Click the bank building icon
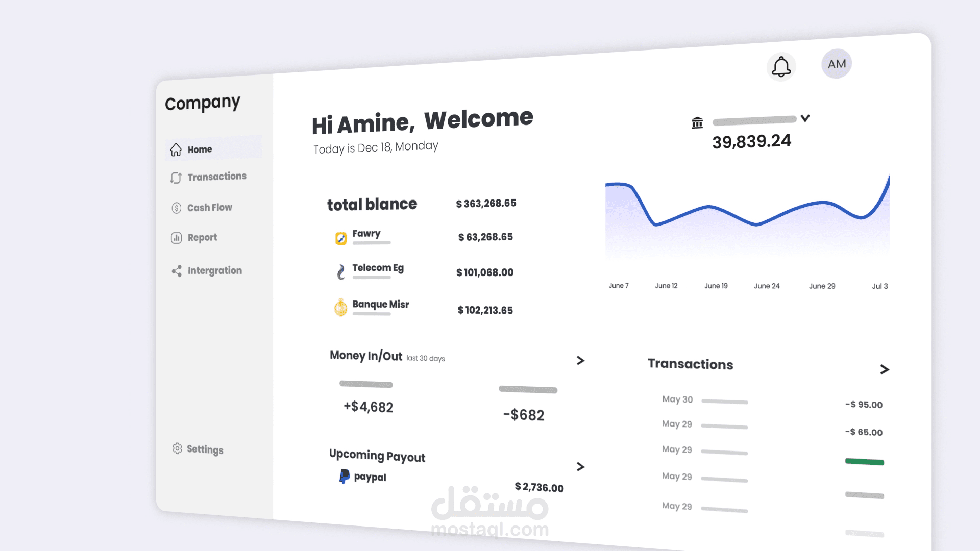 click(x=697, y=122)
